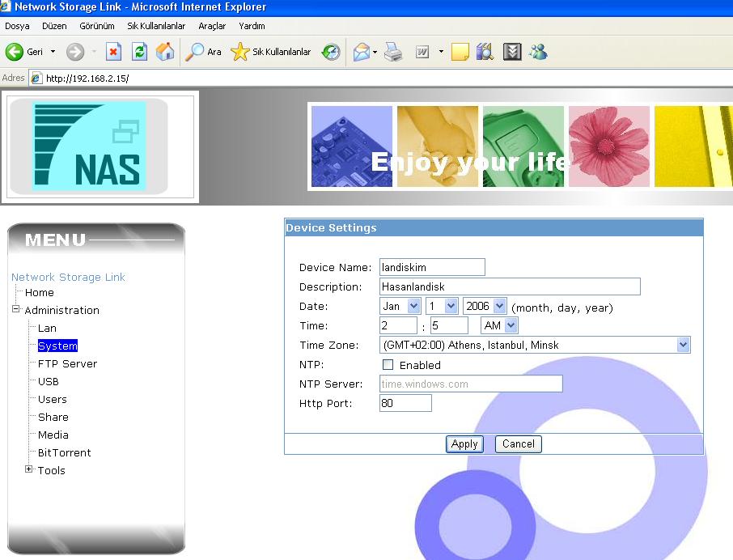Click the browser address bar URL

coord(87,78)
